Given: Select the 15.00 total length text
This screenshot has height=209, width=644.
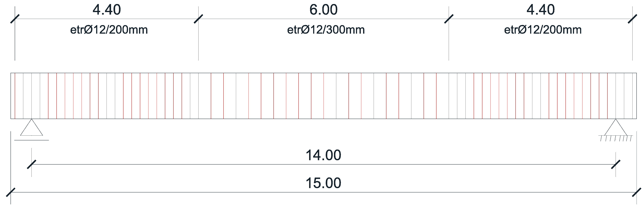Looking at the screenshot, I should coord(323,183).
